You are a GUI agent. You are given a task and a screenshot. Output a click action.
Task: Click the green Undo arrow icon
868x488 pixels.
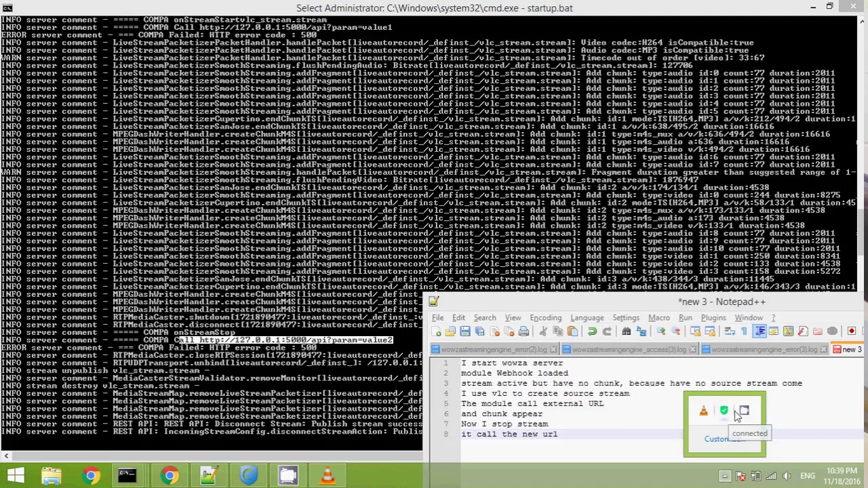click(x=592, y=331)
